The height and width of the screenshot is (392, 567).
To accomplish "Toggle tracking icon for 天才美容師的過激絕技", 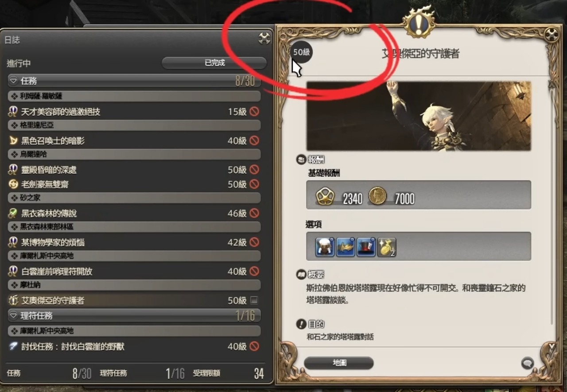I will tap(254, 112).
